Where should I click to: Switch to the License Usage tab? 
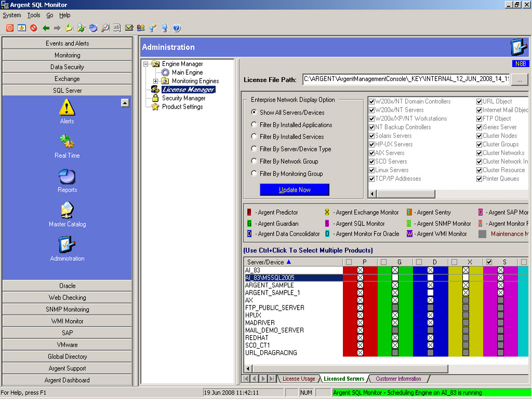[299, 379]
